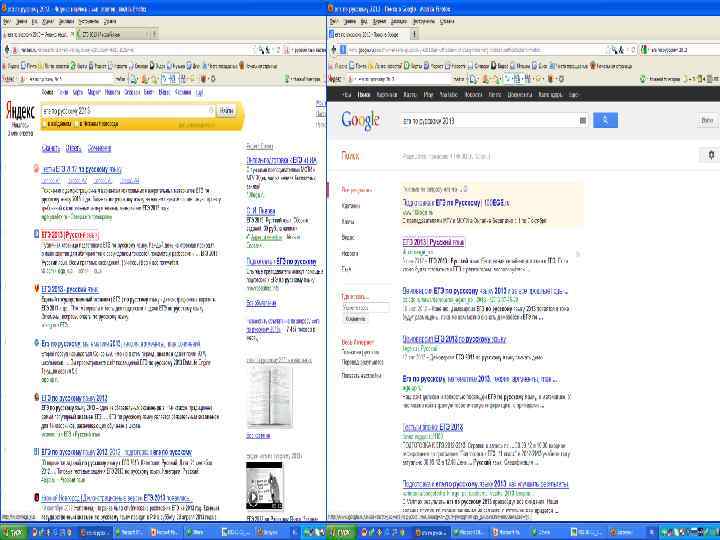The width and height of the screenshot is (720, 540).
Task: Open the Yandex result 'тесты ЕГЭ 2013 по русскому языку'
Action: (81, 169)
